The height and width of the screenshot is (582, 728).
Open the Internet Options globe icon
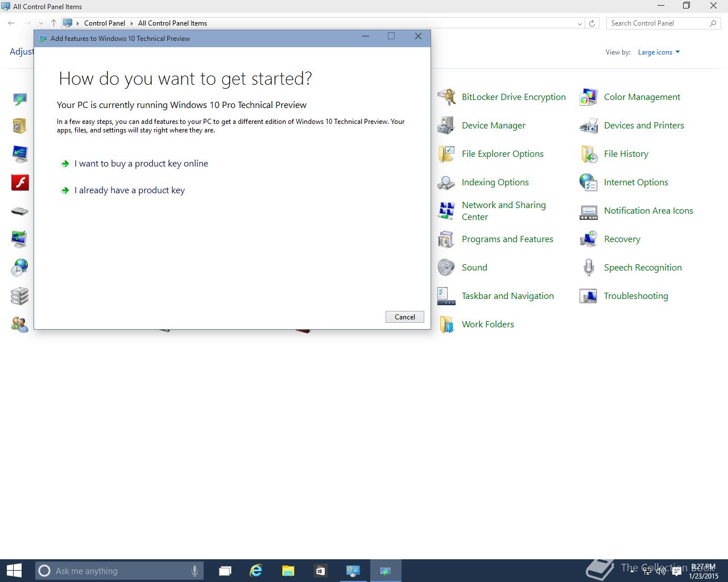click(x=589, y=182)
